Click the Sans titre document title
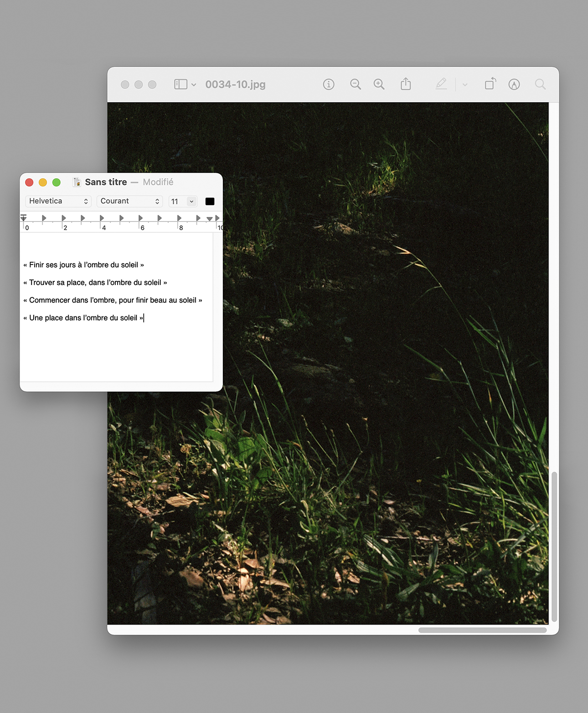The image size is (588, 713). [x=106, y=182]
